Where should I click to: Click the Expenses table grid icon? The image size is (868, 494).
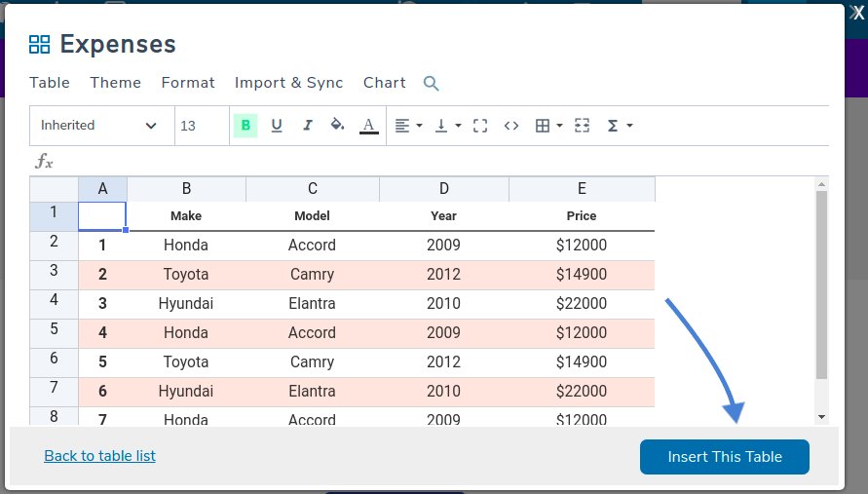[x=39, y=44]
